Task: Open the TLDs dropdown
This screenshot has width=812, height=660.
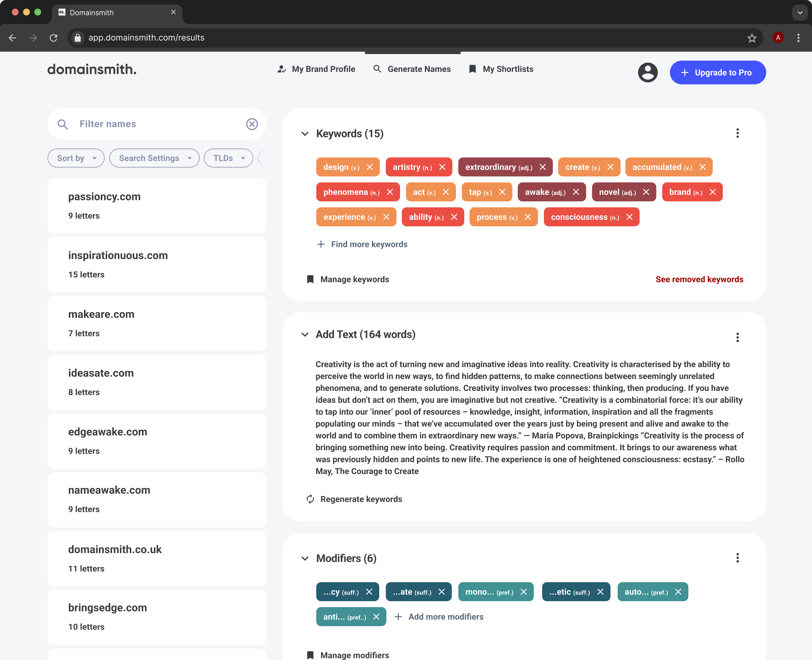Action: point(229,158)
